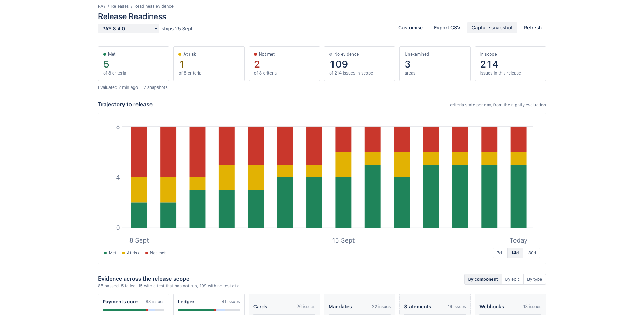This screenshot has width=644, height=315.
Task: Group evidence By epic
Action: 512,279
